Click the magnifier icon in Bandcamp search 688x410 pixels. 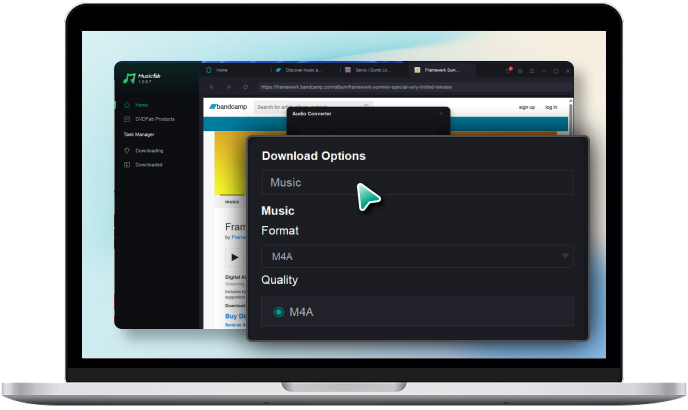[x=366, y=106]
